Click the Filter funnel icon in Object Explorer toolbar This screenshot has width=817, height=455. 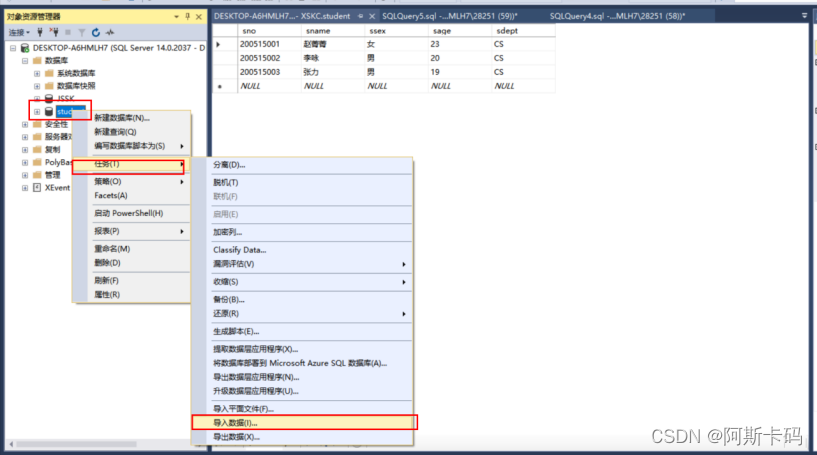point(81,32)
